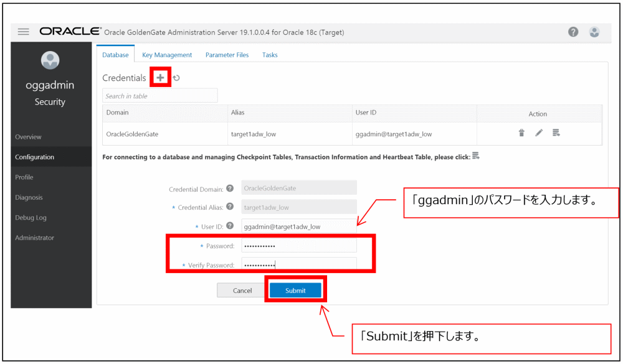Click the Action column header
This screenshot has width=623, height=364.
point(538,114)
